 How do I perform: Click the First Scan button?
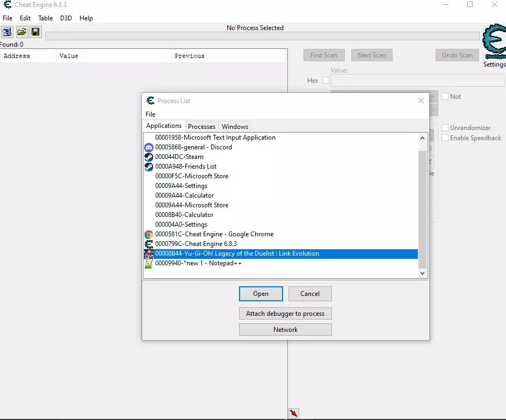click(324, 55)
